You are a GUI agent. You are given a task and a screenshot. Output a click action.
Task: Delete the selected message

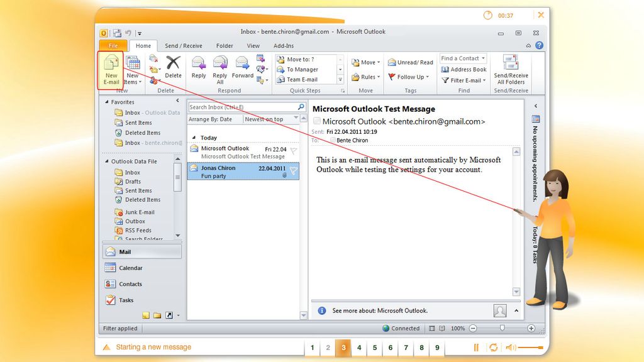[173, 68]
